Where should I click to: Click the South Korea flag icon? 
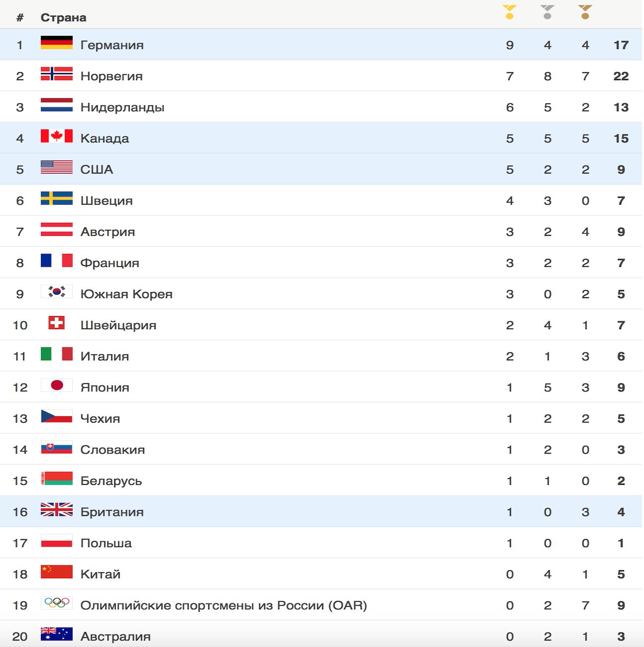(x=57, y=292)
